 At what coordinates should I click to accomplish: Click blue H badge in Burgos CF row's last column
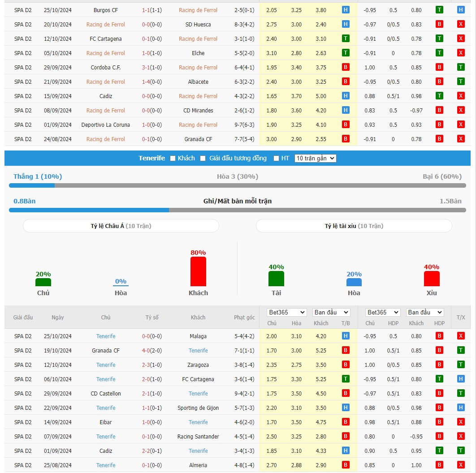[460, 10]
